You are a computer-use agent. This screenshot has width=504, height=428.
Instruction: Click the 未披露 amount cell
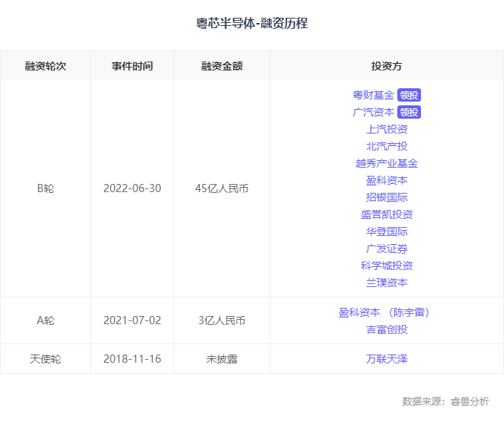tap(222, 359)
